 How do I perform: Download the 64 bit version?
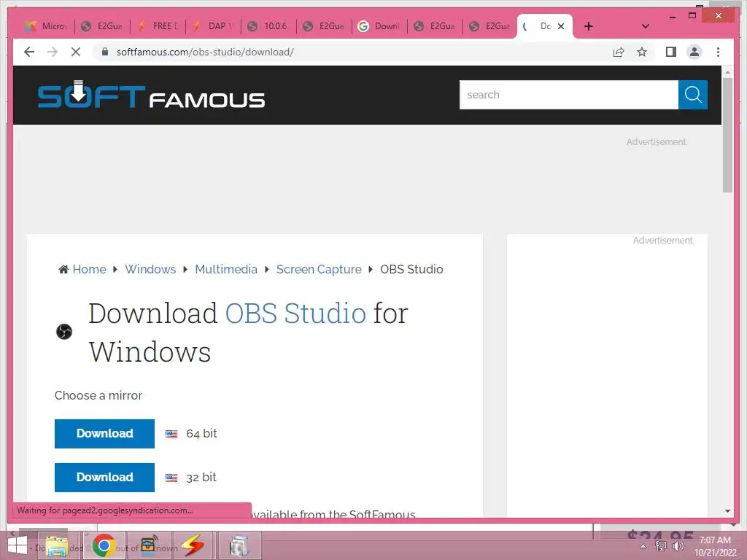tap(105, 434)
